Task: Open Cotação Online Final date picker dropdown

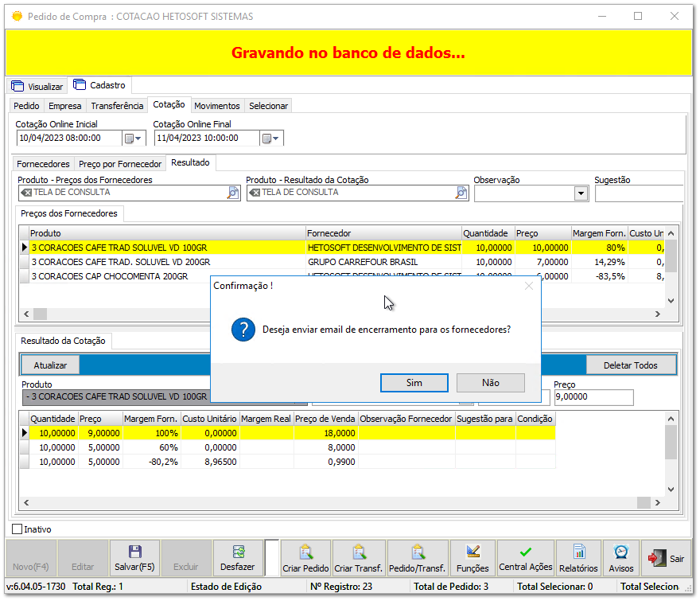Action: tap(271, 139)
